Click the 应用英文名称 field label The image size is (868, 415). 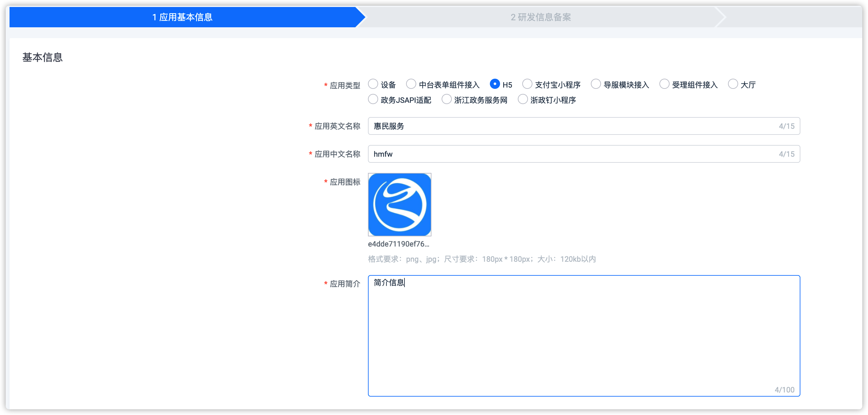(337, 126)
